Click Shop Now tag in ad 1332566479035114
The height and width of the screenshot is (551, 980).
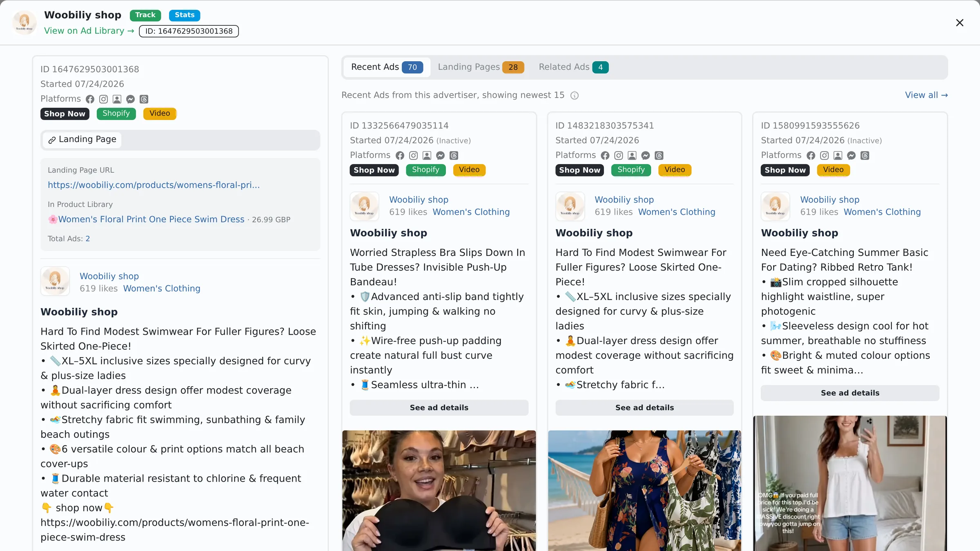(x=374, y=170)
